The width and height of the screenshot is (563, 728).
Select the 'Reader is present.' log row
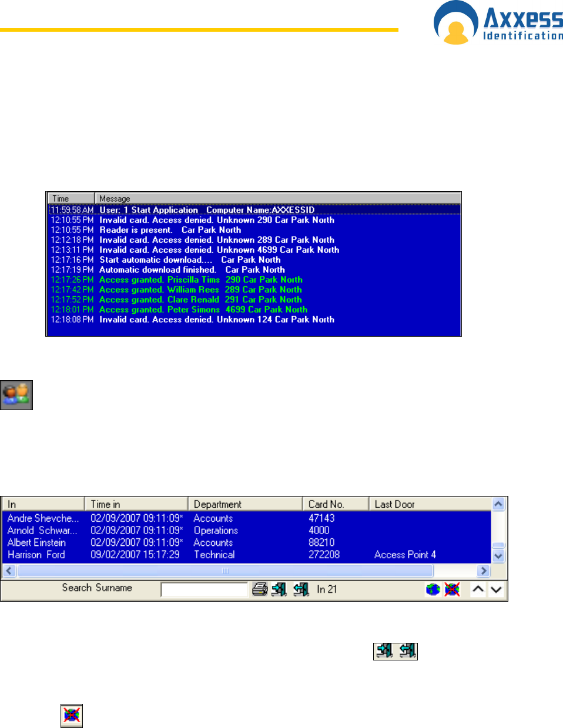[254, 230]
